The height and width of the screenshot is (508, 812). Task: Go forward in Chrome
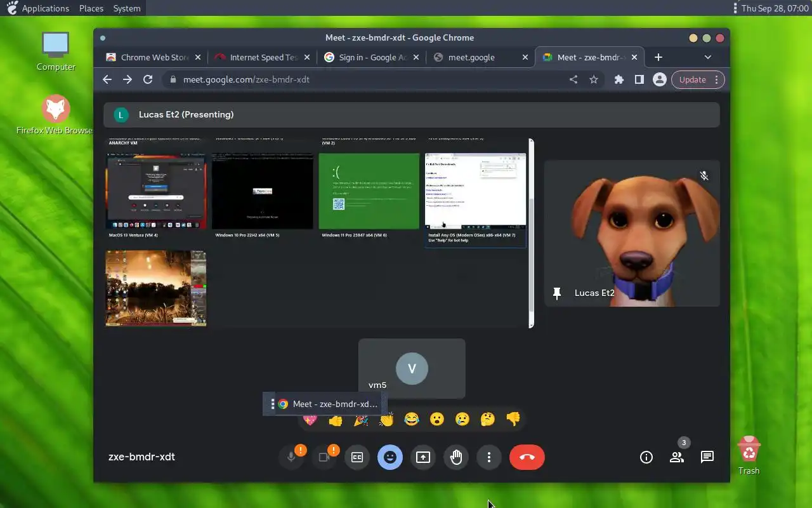128,79
